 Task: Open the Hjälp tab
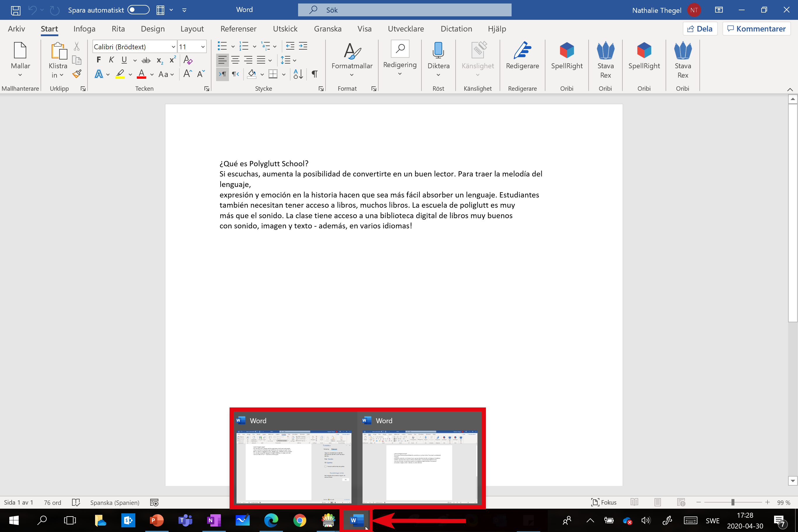pyautogui.click(x=497, y=29)
